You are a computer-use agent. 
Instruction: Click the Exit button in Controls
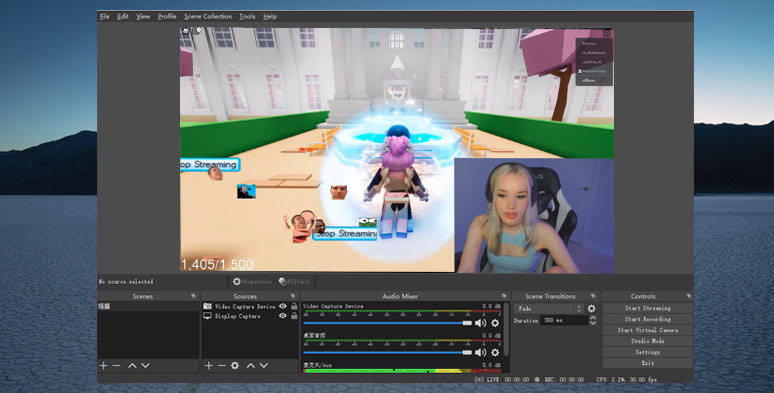click(x=648, y=363)
